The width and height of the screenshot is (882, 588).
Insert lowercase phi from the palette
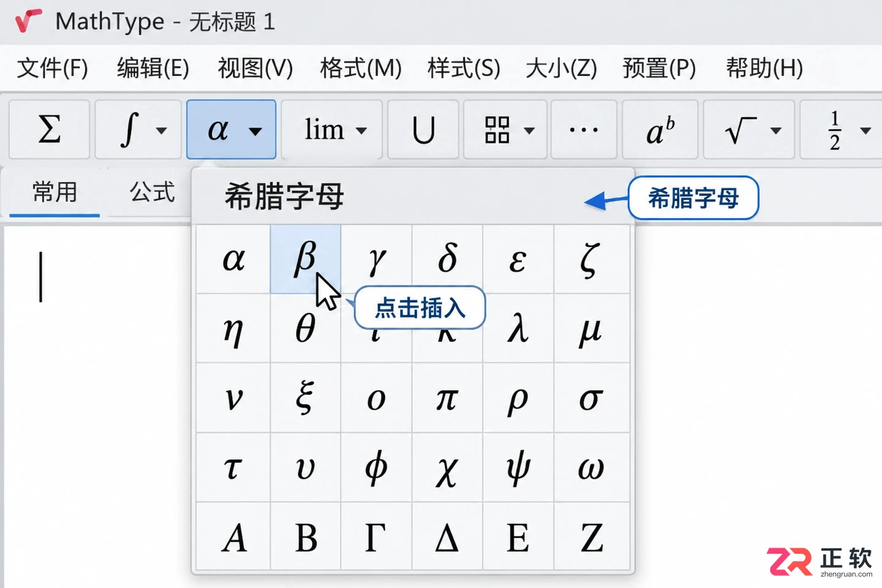point(377,468)
